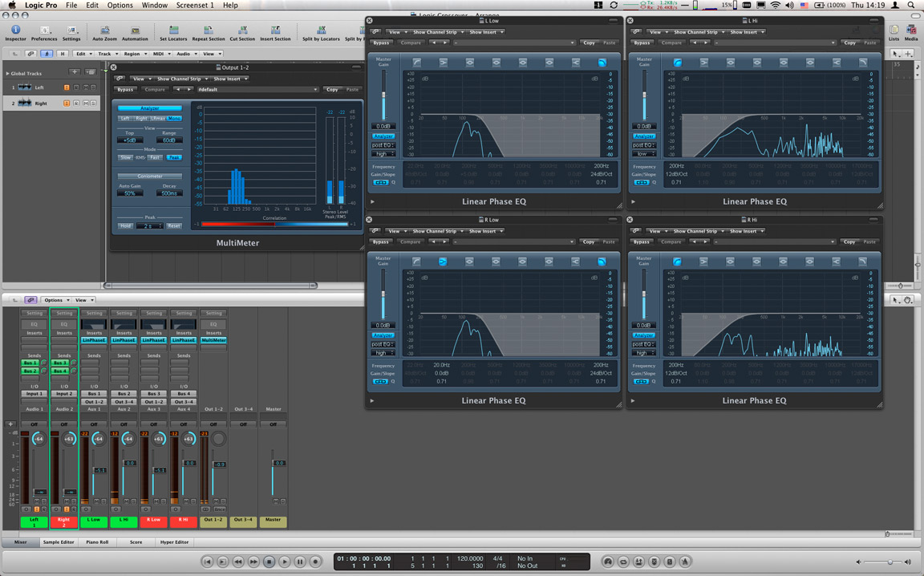Screen dimensions: 924x576
Task: Toggle the Goniometer button in MultiMeter
Action: [x=150, y=176]
